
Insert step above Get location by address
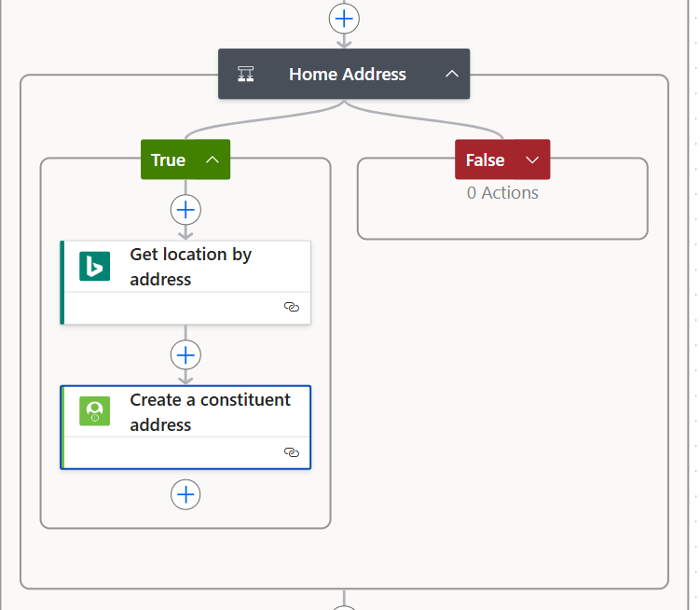tap(185, 210)
